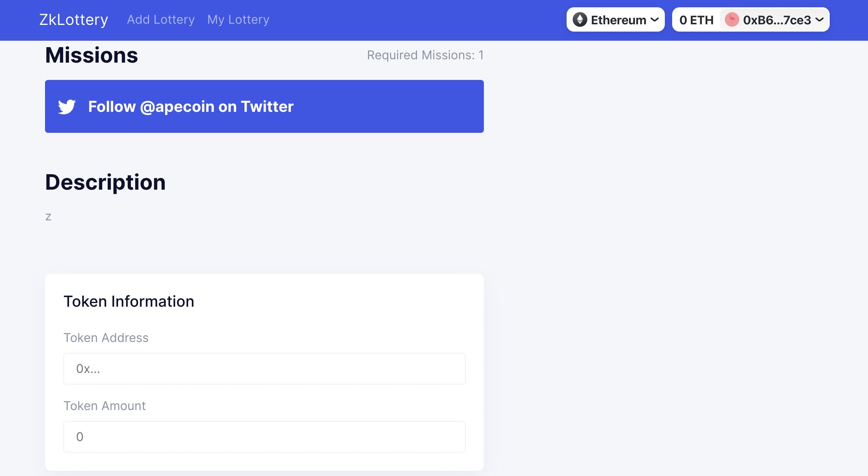Click the My Lottery menu item
The image size is (868, 476).
(x=238, y=19)
